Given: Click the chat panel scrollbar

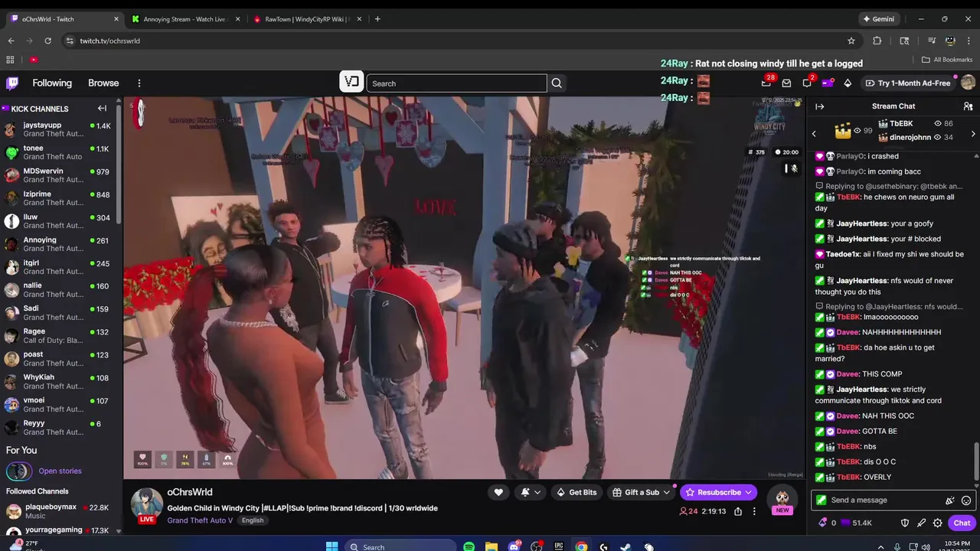Looking at the screenshot, I should coord(976,461).
